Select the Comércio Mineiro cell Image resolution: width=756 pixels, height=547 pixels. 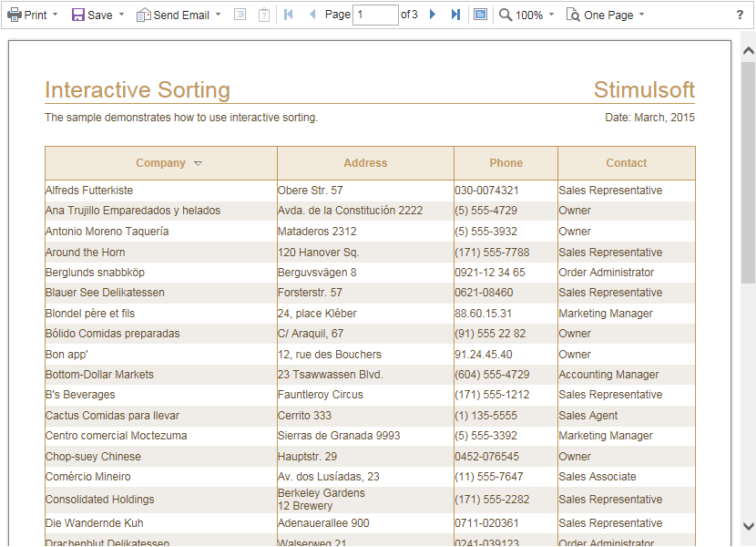(161, 477)
